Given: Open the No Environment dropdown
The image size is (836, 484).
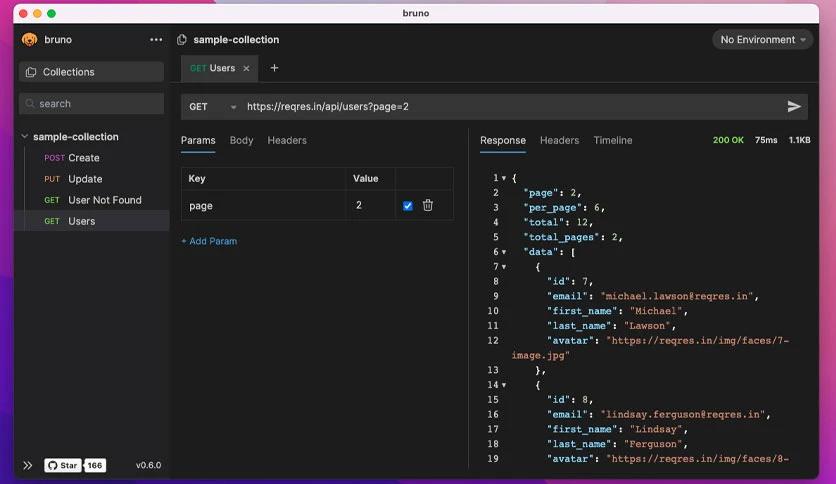Looking at the screenshot, I should tap(762, 39).
